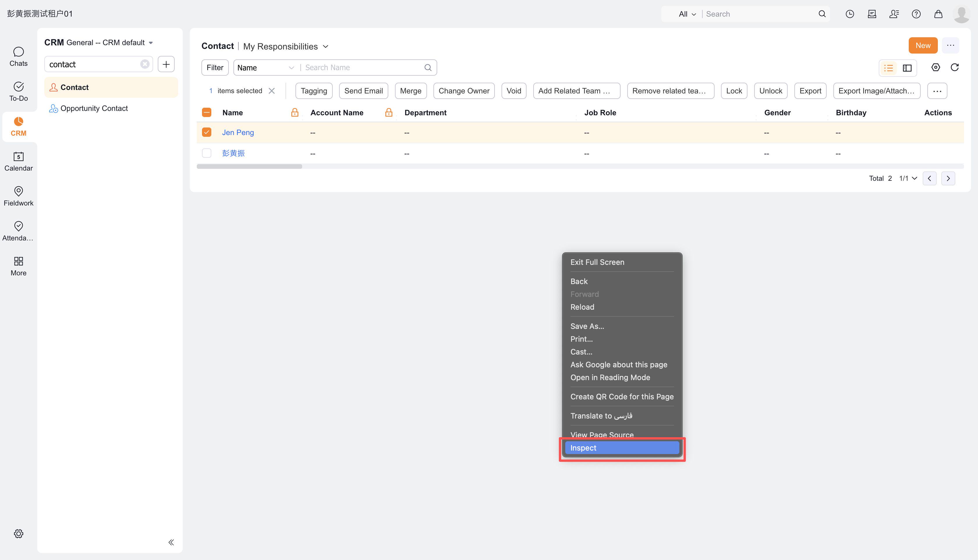Open the history clock icon
This screenshot has height=560, width=978.
[850, 14]
